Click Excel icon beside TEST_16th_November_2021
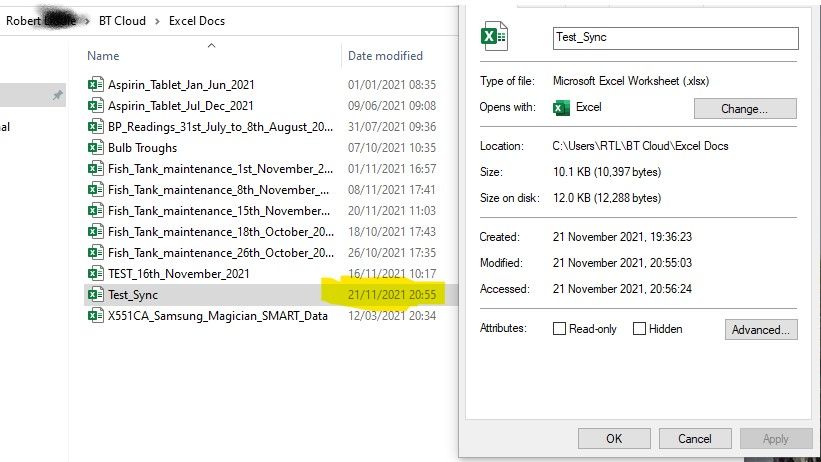821x462 pixels. [x=95, y=274]
